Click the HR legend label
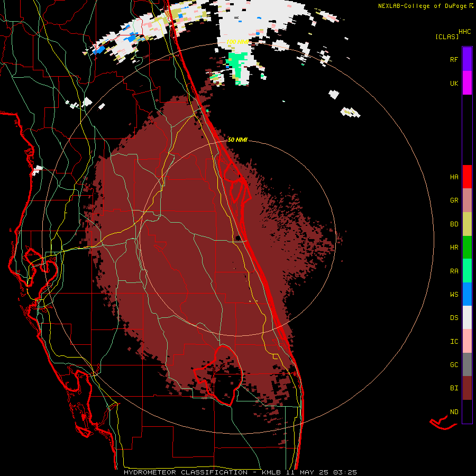476x476 pixels. pos(454,248)
